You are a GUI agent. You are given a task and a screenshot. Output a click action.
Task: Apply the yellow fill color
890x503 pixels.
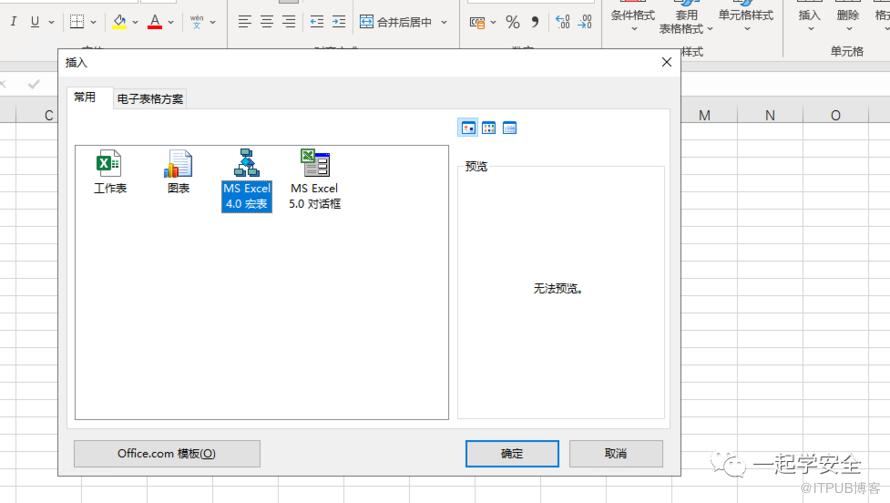119,22
